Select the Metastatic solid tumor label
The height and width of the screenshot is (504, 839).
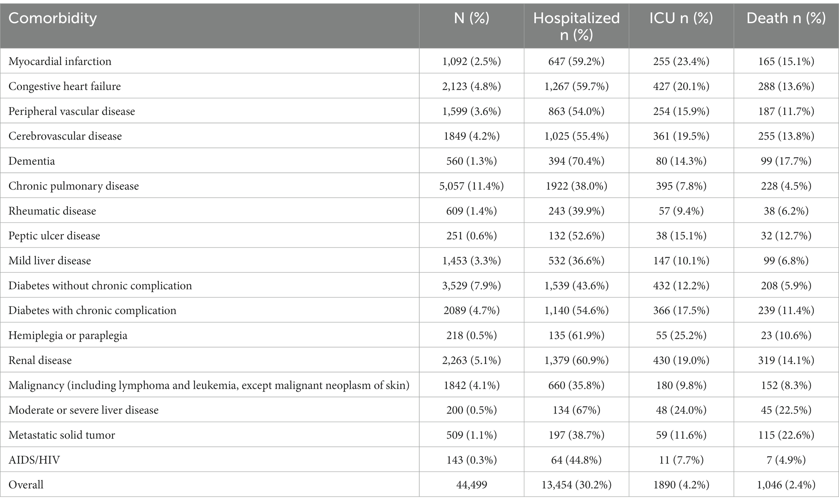point(62,435)
